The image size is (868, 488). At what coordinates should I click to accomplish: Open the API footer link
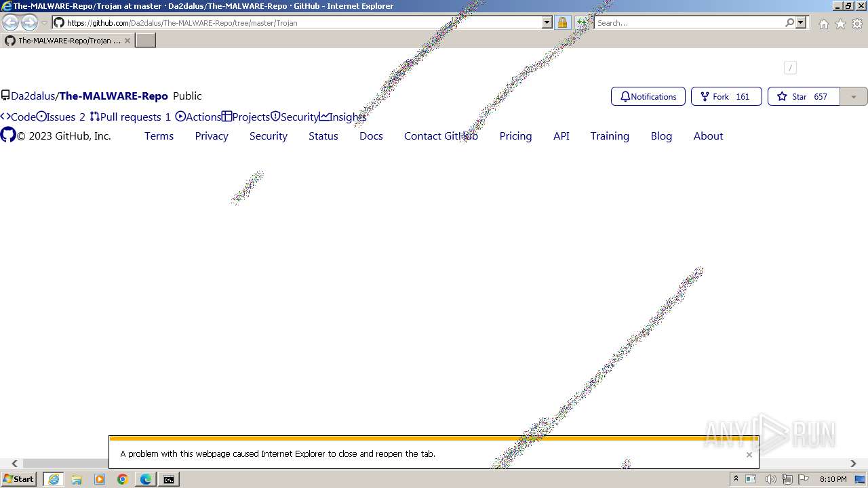coord(561,136)
